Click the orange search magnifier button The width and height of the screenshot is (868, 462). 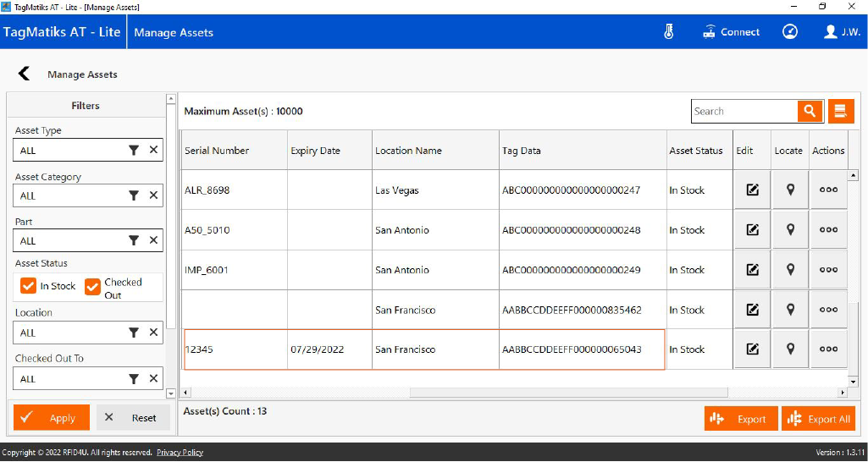pos(810,111)
